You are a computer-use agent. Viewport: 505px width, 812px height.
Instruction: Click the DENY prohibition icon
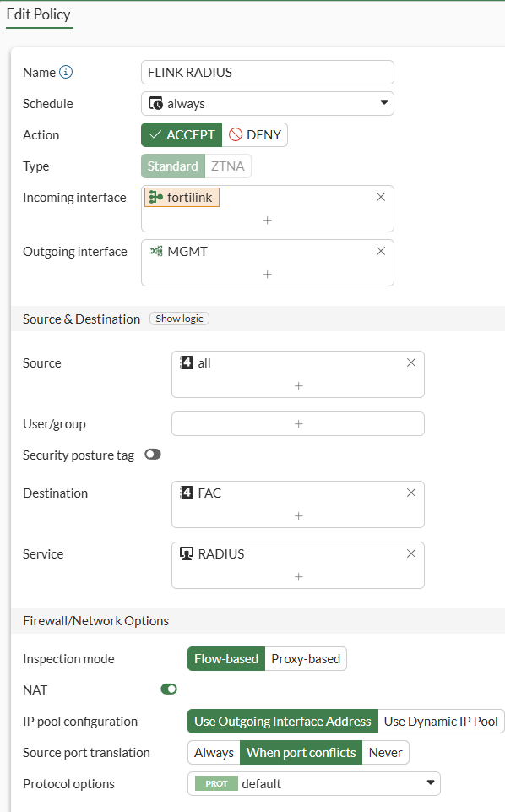click(x=236, y=134)
